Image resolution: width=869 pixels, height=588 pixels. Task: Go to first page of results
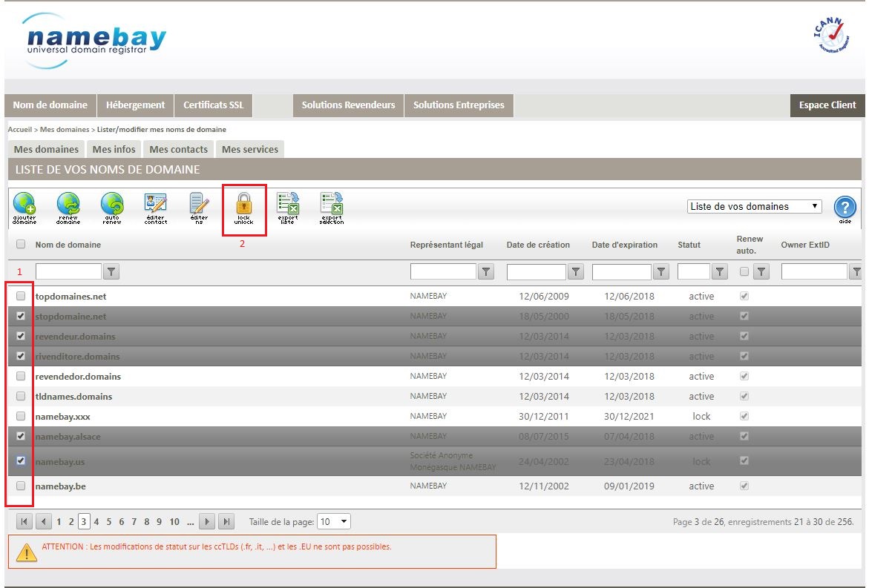click(x=24, y=521)
